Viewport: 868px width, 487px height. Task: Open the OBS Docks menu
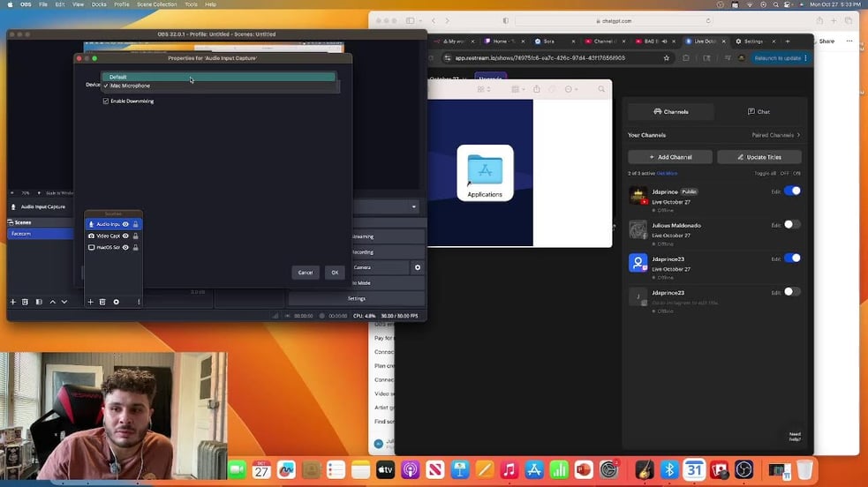click(99, 4)
